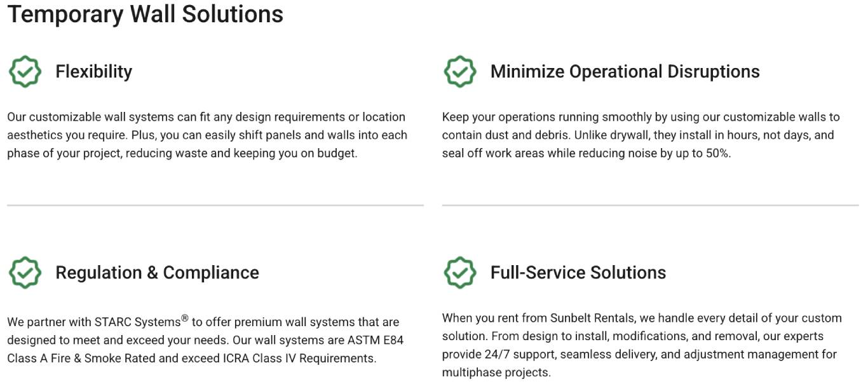The width and height of the screenshot is (868, 384).
Task: Click the checkmark badge beside Full-Service Solutions
Action: tap(459, 273)
